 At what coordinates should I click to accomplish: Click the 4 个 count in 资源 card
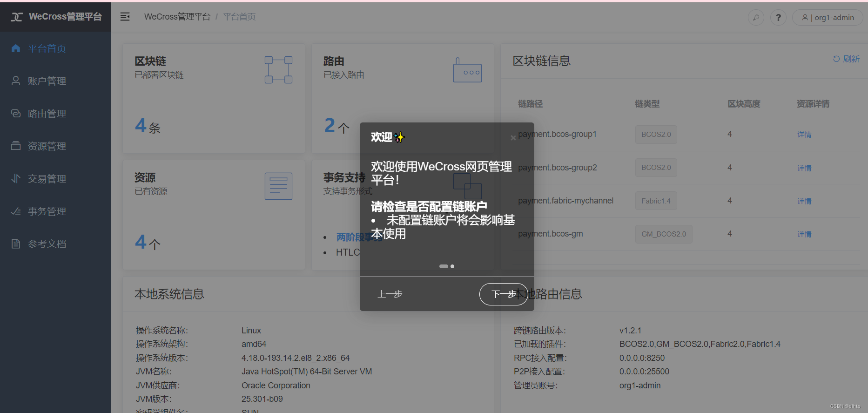pos(148,242)
